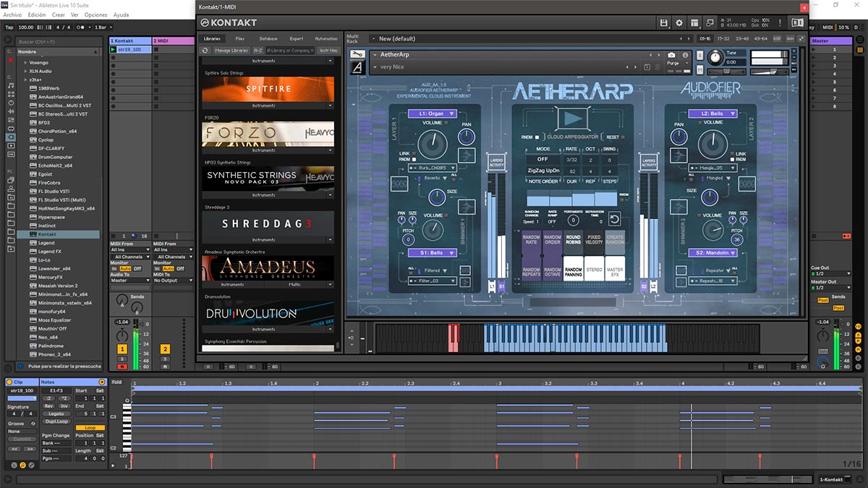The height and width of the screenshot is (488, 868).
Task: Open track 1 MIDI From All Ins dropdown
Action: [x=129, y=249]
